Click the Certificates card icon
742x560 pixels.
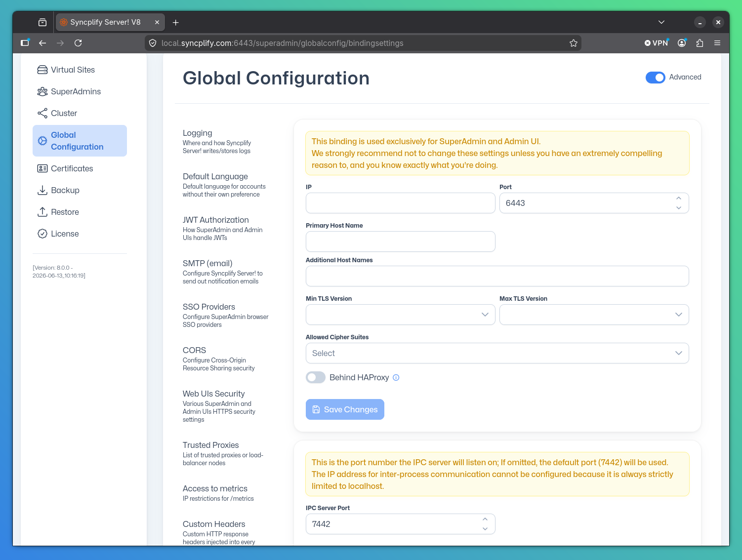(42, 168)
